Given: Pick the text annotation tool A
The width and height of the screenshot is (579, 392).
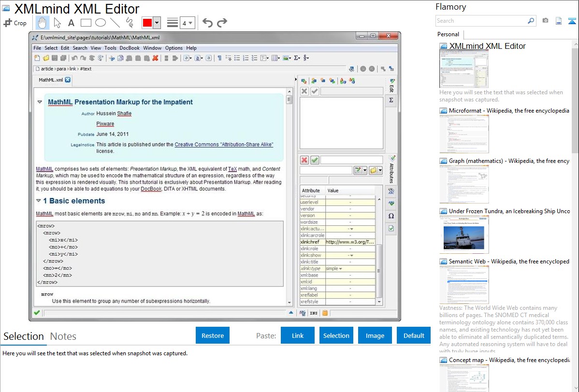Looking at the screenshot, I should [71, 23].
